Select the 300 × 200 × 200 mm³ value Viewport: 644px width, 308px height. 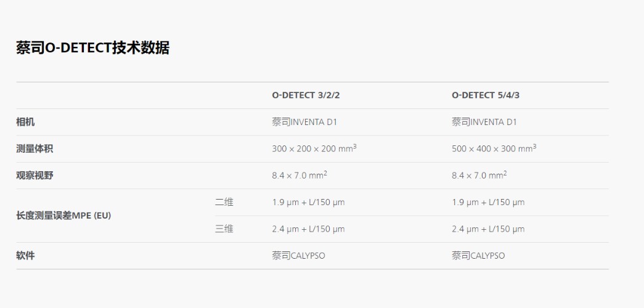[x=314, y=148]
